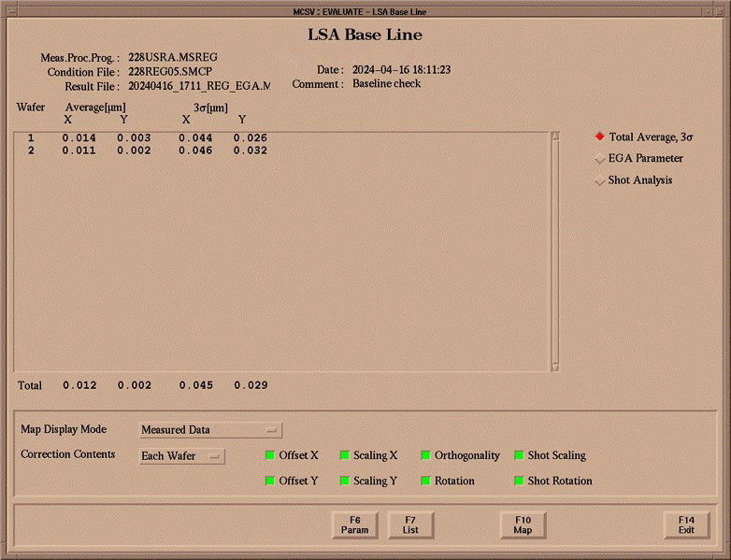The image size is (731, 560).
Task: Click the wafer 2 3σ Y value 0.032
Action: point(251,151)
